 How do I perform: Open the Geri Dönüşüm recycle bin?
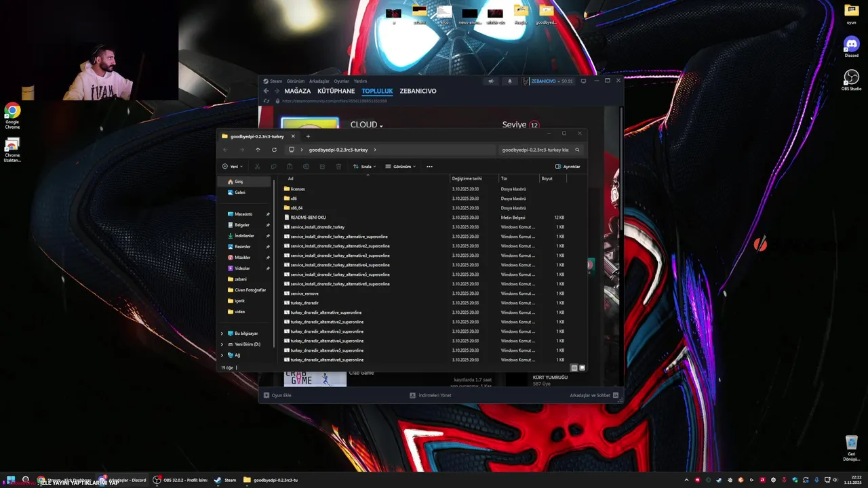[x=851, y=448]
